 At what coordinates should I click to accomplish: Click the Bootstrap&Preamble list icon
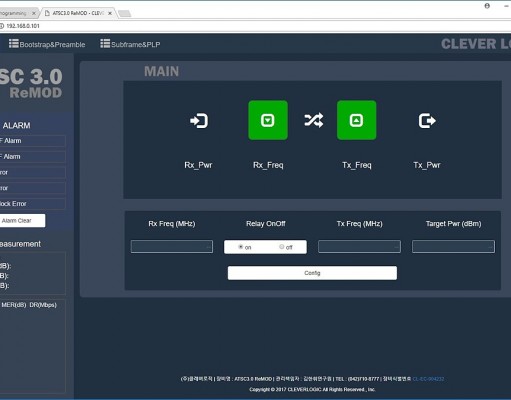pos(14,44)
